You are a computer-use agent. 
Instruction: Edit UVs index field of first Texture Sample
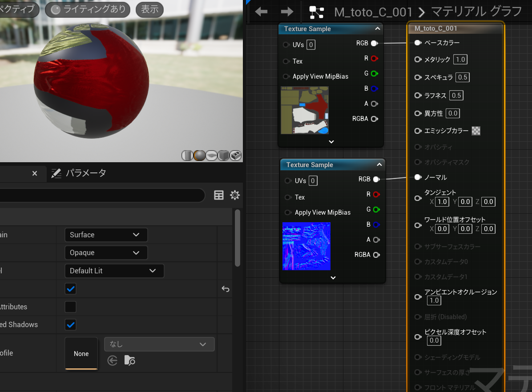(311, 45)
